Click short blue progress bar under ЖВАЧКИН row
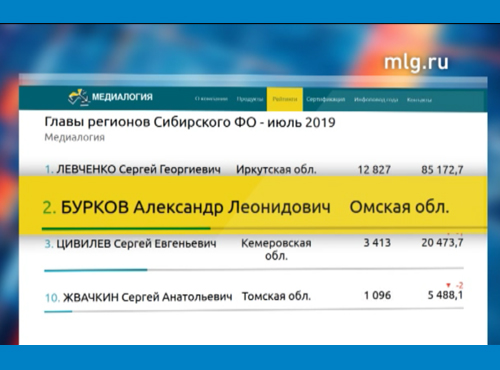This screenshot has width=500, height=370. click(58, 312)
